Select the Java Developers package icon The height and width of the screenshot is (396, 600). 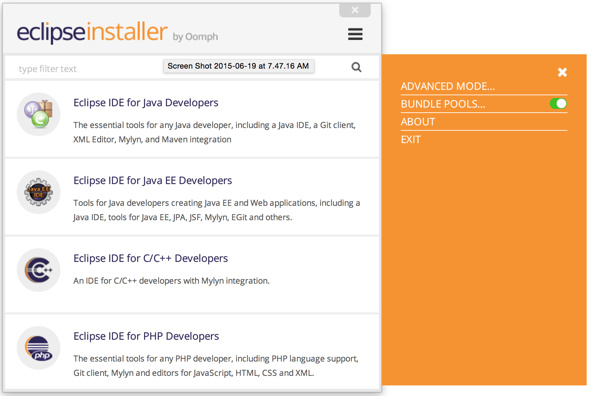pyautogui.click(x=38, y=114)
